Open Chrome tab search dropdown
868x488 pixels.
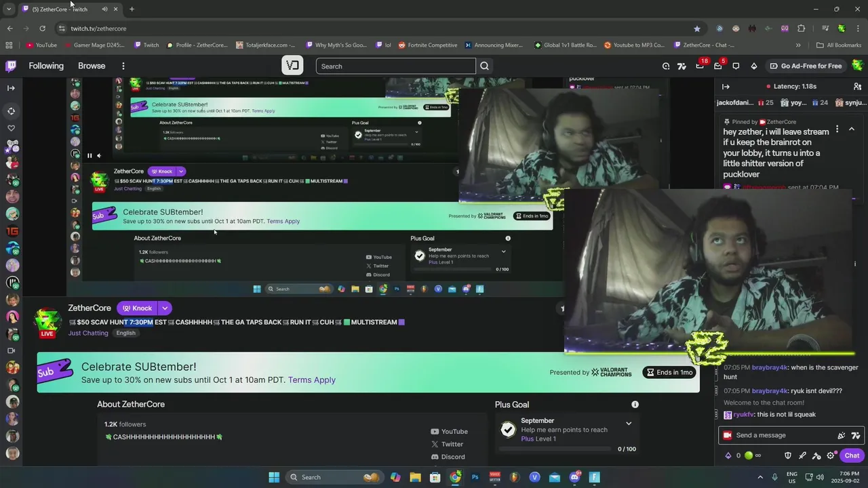(9, 9)
